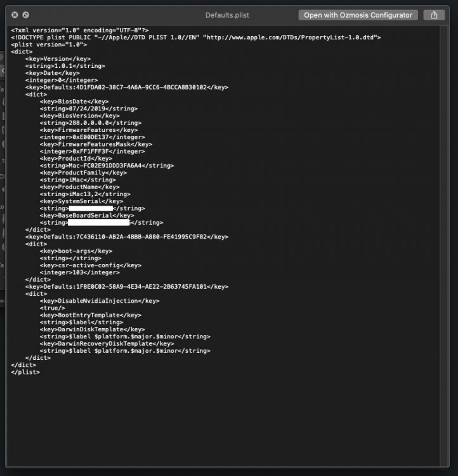Click the Defaults:4D1FDA02 key line
The width and height of the screenshot is (458, 476).
coord(127,87)
